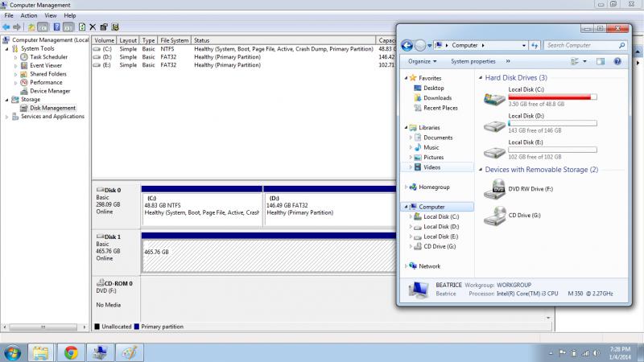Viewport: 644px width, 362px height.
Task: Toggle Show/Hide Action Pane toolbar button
Action: tap(68, 27)
